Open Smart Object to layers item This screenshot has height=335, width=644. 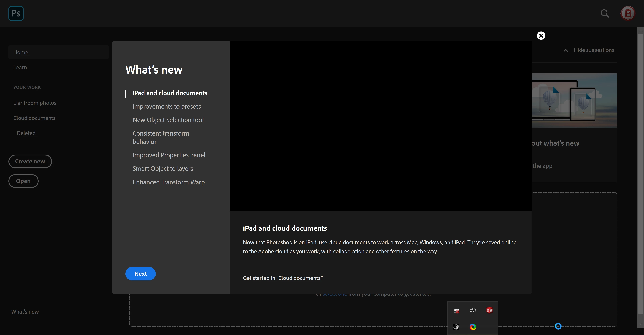click(163, 169)
